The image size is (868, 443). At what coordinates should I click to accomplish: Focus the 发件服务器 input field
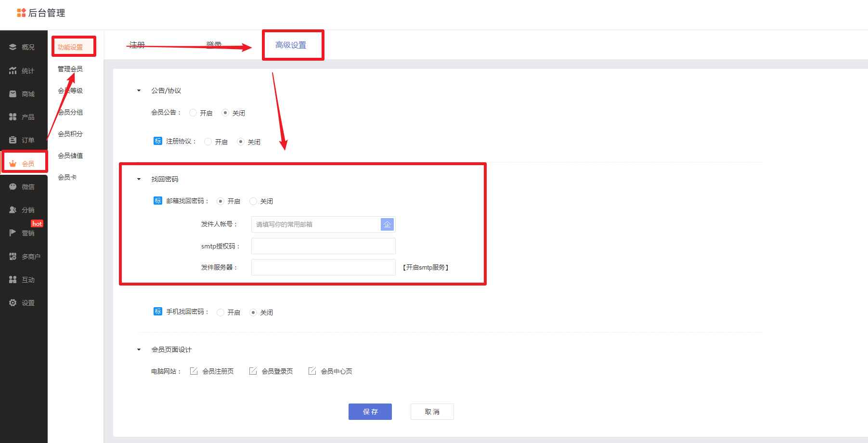pyautogui.click(x=324, y=267)
